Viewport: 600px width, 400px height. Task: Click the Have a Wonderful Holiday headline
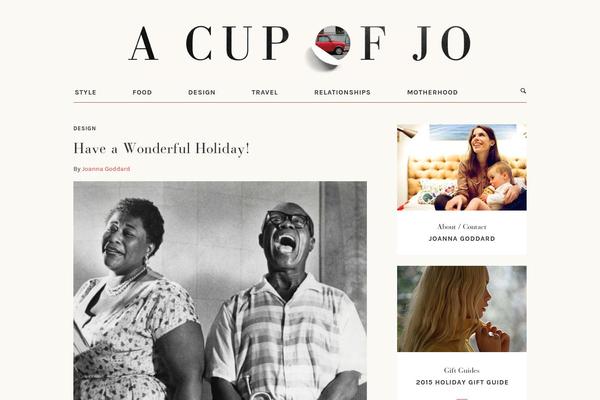click(161, 149)
